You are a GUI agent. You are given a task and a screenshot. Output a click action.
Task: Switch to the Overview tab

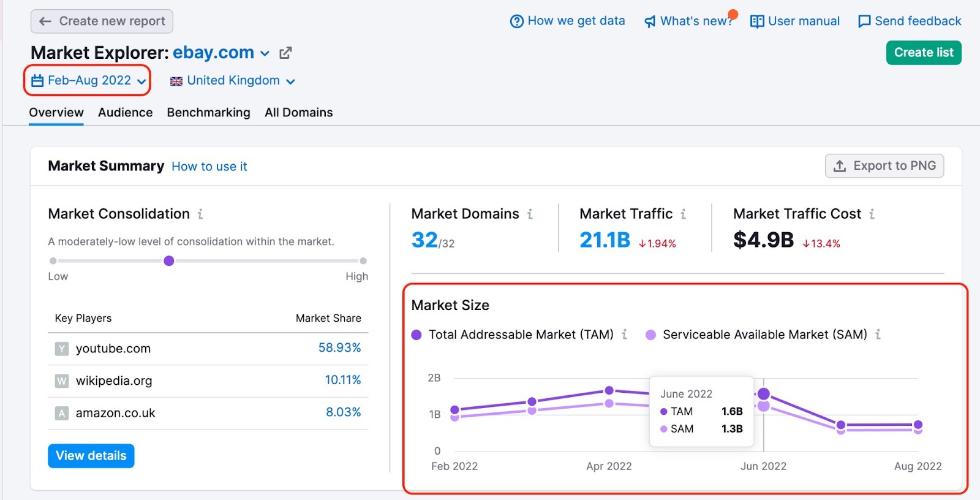point(56,113)
